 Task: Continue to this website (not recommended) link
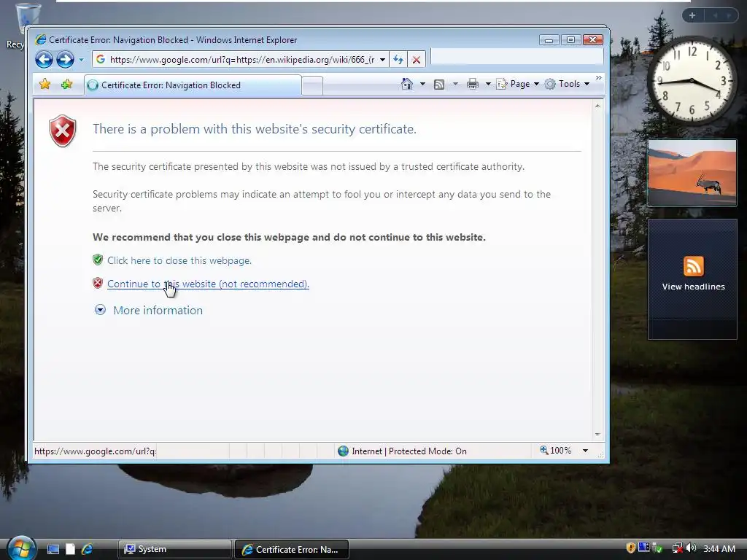click(208, 284)
